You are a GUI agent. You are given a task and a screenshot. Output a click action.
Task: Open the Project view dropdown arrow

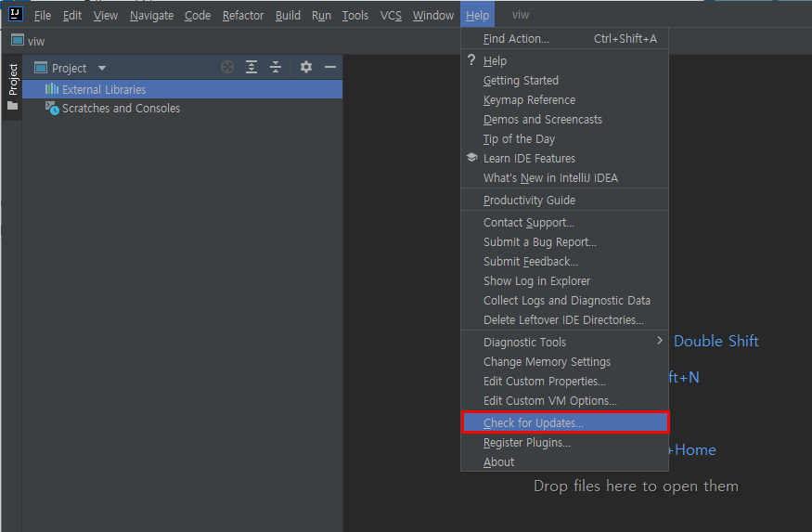tap(102, 68)
